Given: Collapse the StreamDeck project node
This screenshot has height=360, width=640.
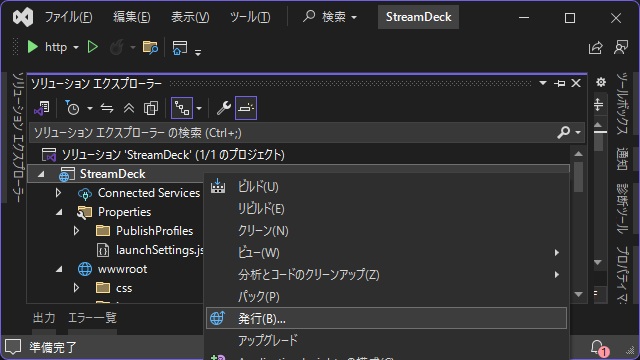Looking at the screenshot, I should coord(41,174).
